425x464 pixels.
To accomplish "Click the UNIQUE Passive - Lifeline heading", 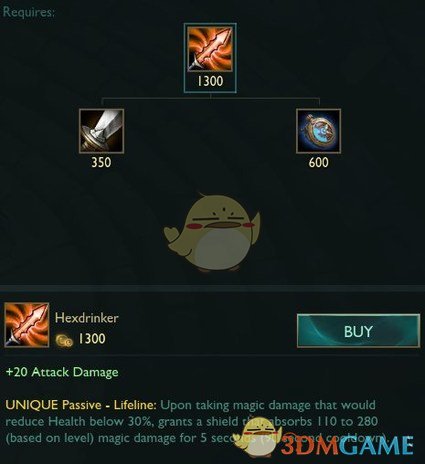I will pyautogui.click(x=81, y=405).
